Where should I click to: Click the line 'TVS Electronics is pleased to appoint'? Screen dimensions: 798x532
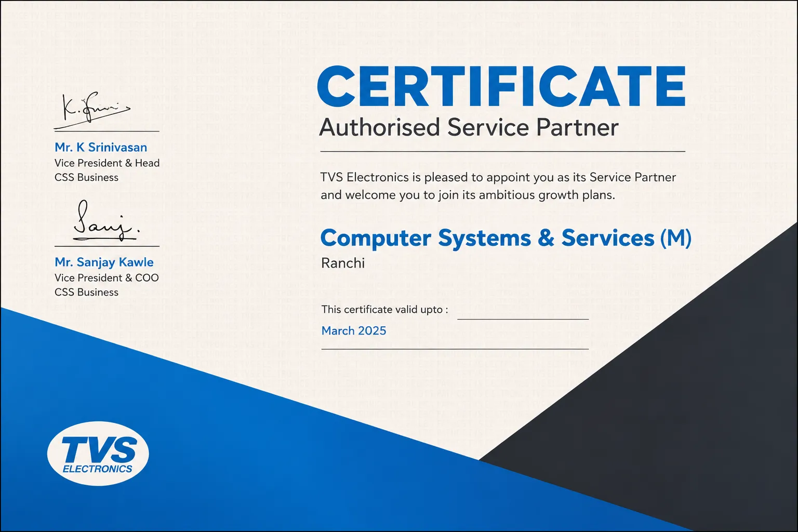pyautogui.click(x=498, y=178)
